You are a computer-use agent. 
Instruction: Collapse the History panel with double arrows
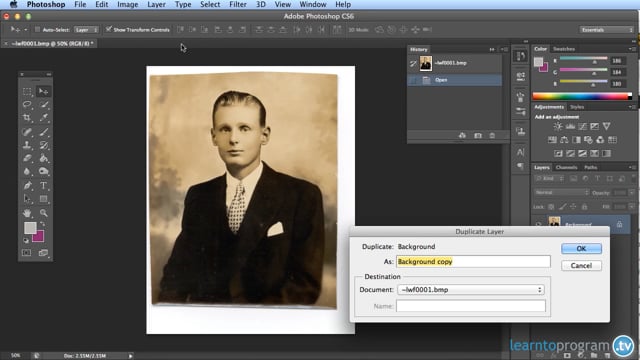pos(491,49)
